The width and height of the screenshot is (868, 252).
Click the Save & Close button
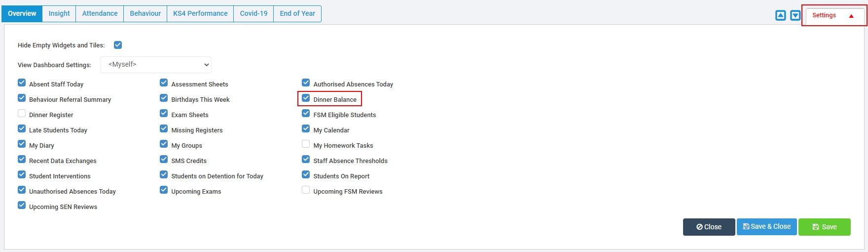(766, 227)
